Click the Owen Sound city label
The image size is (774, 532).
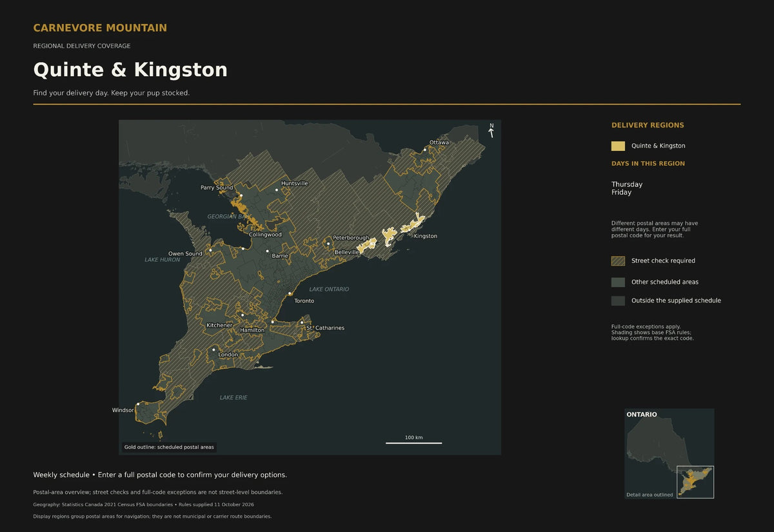tap(185, 253)
